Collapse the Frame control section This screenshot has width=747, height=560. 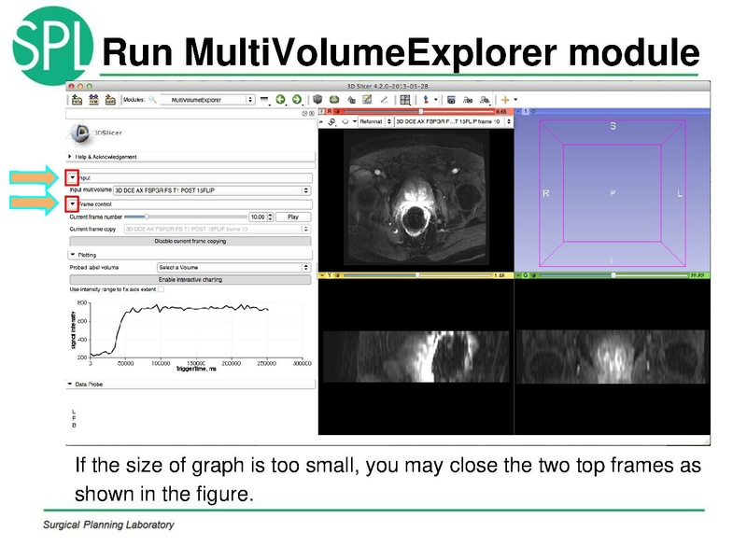[73, 204]
